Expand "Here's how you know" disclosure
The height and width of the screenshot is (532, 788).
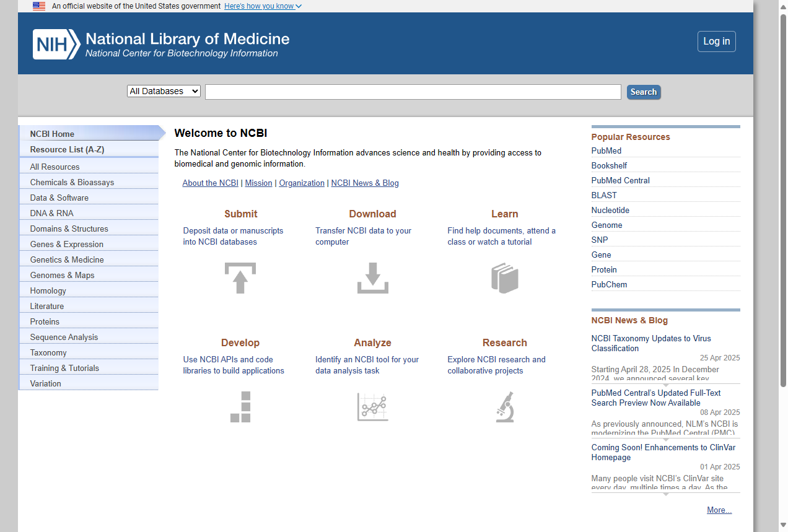(x=263, y=6)
